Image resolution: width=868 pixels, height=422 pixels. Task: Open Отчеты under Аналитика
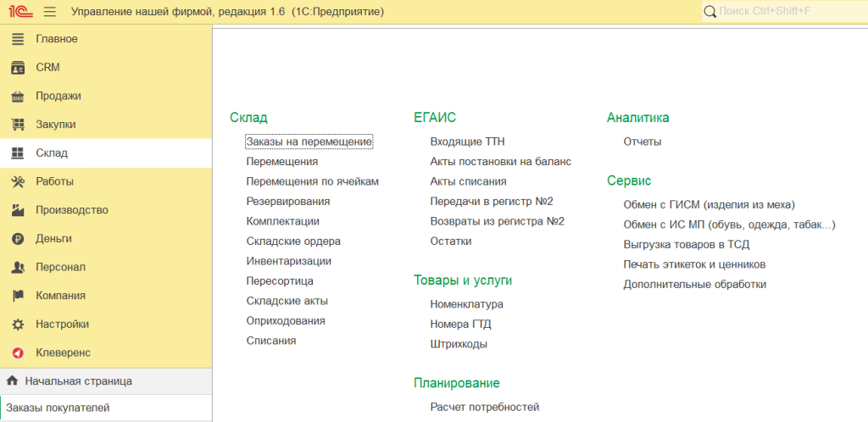tap(643, 142)
